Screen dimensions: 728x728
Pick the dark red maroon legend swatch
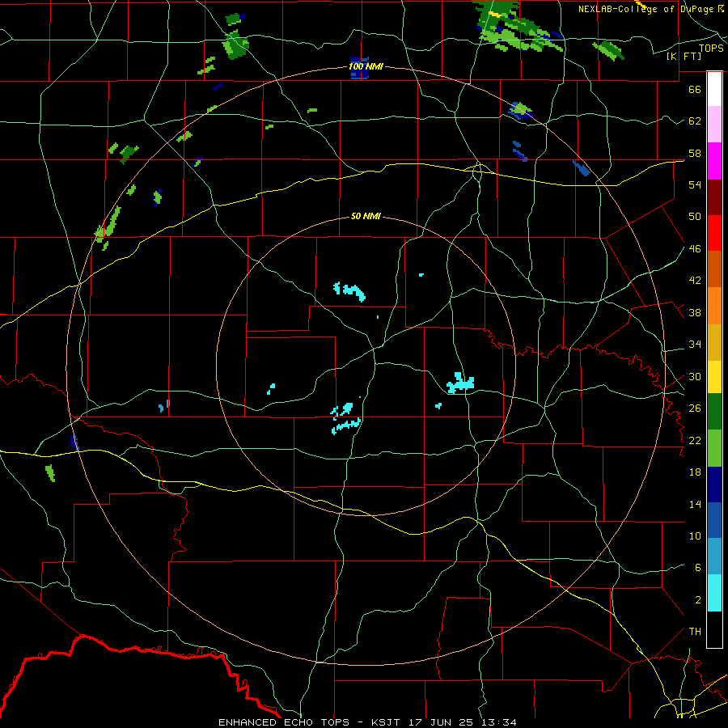tap(714, 197)
